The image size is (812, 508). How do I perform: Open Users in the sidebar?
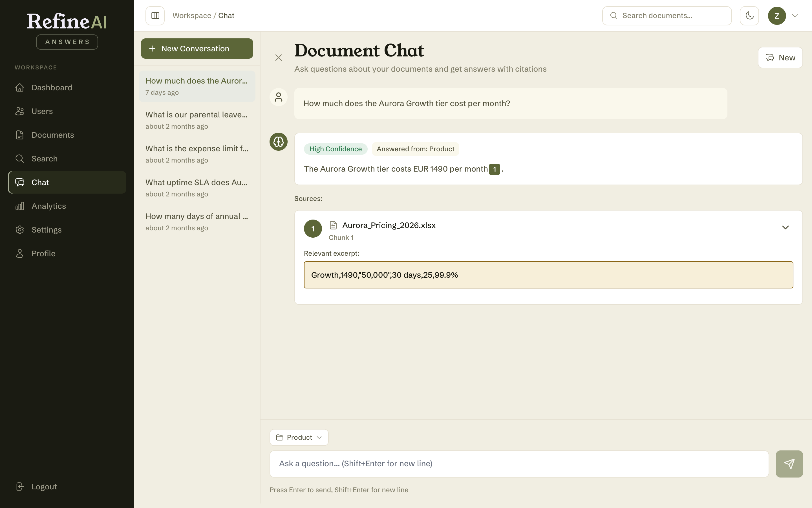67,111
